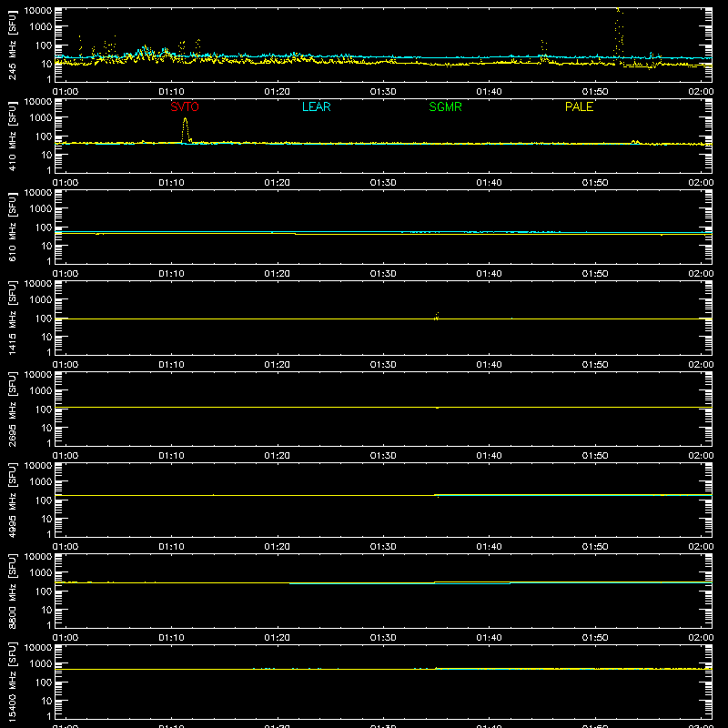Click the yellow PALE station label
The height and width of the screenshot is (728, 728).
pyautogui.click(x=579, y=106)
